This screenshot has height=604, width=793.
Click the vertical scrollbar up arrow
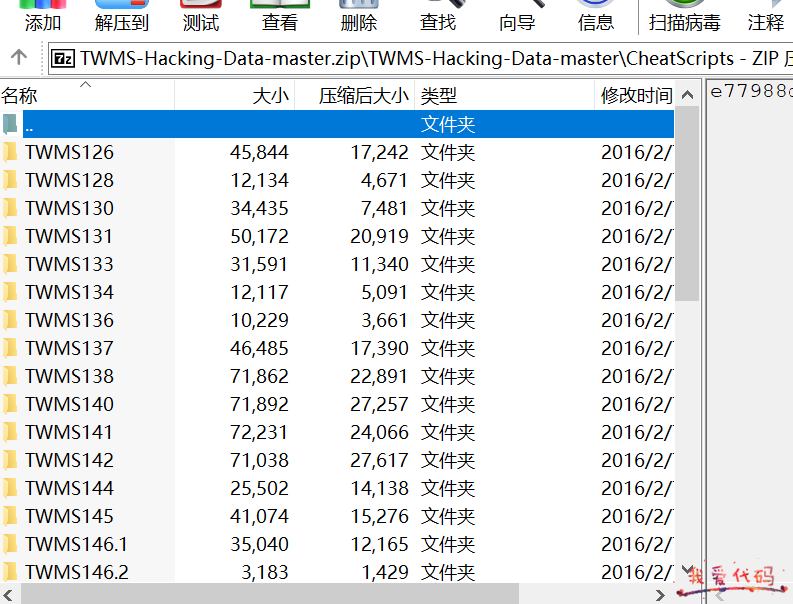688,96
